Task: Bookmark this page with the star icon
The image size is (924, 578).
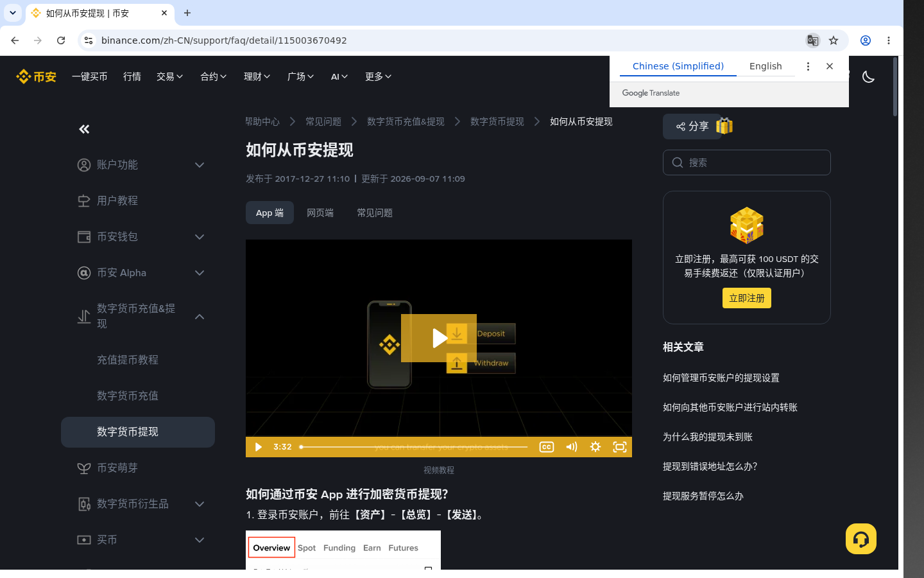Action: coord(834,40)
